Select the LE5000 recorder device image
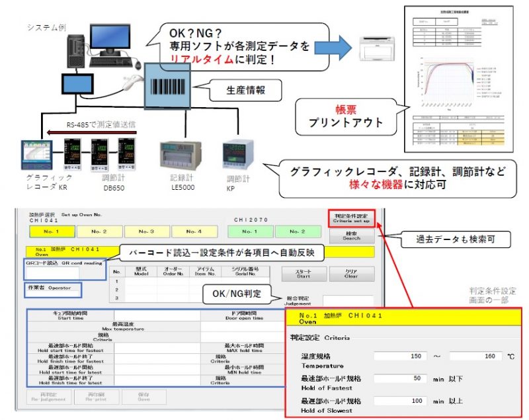Screen dimensions: 529x420 [176, 155]
